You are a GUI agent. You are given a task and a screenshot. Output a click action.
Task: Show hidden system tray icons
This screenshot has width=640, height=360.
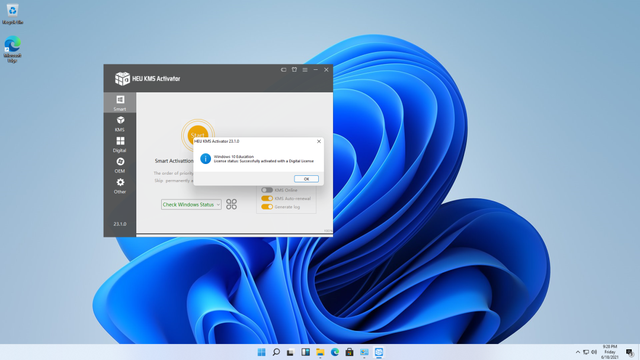pos(578,352)
